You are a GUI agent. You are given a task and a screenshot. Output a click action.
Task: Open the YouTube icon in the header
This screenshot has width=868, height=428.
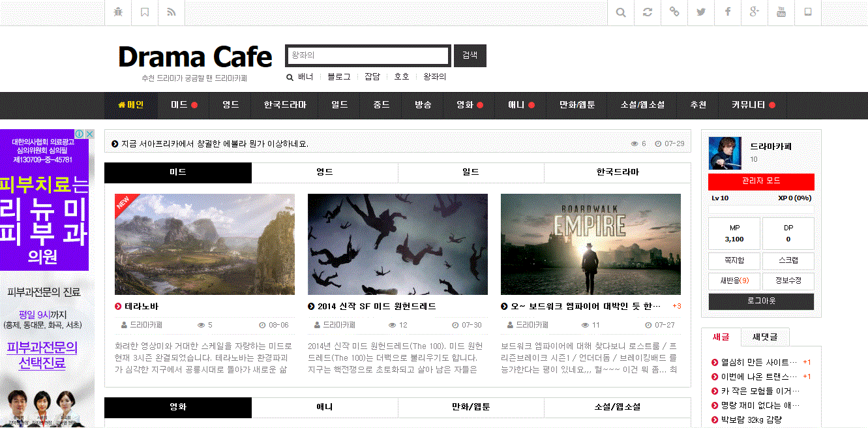pyautogui.click(x=781, y=12)
